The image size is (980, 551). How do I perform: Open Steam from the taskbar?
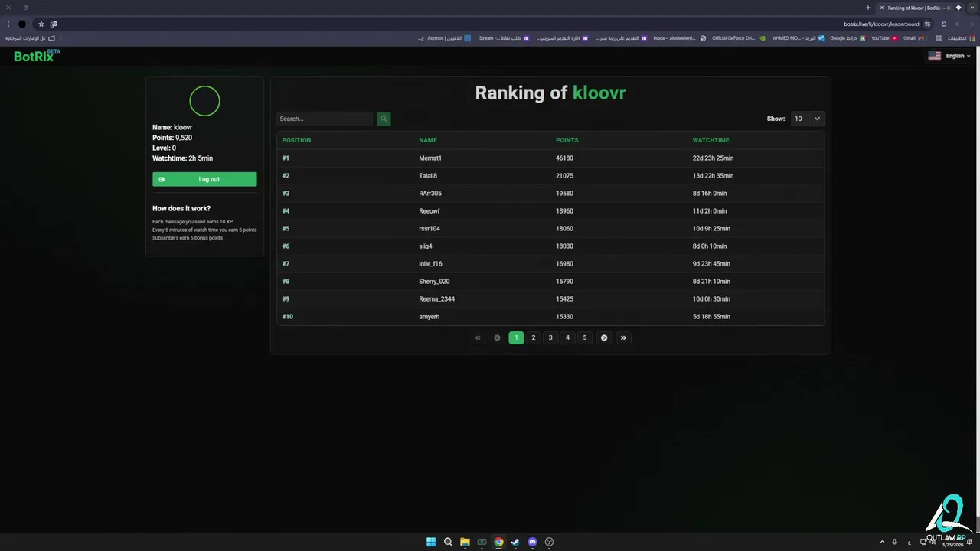[x=515, y=542]
